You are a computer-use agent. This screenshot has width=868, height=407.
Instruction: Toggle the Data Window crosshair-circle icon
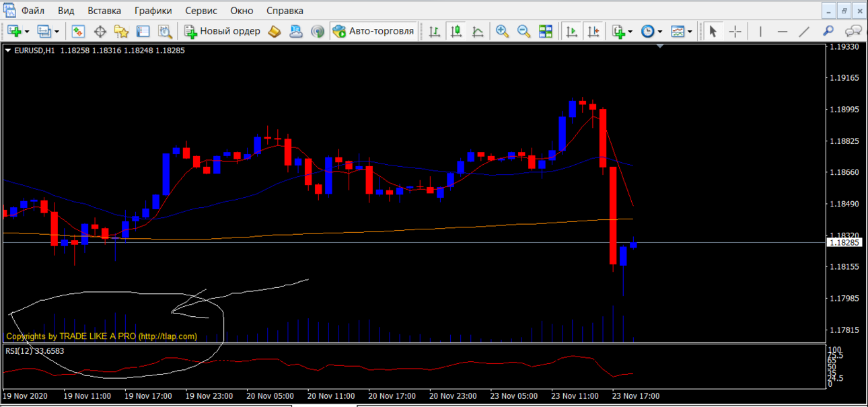click(x=100, y=31)
